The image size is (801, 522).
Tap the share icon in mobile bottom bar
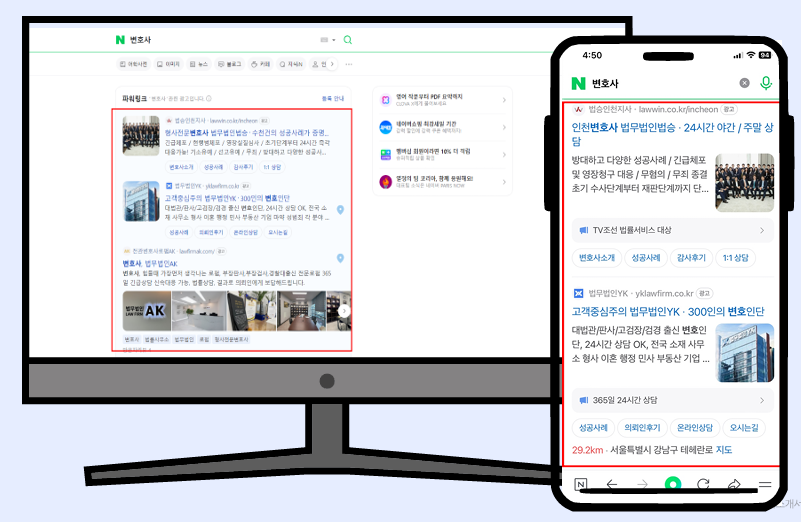[734, 484]
